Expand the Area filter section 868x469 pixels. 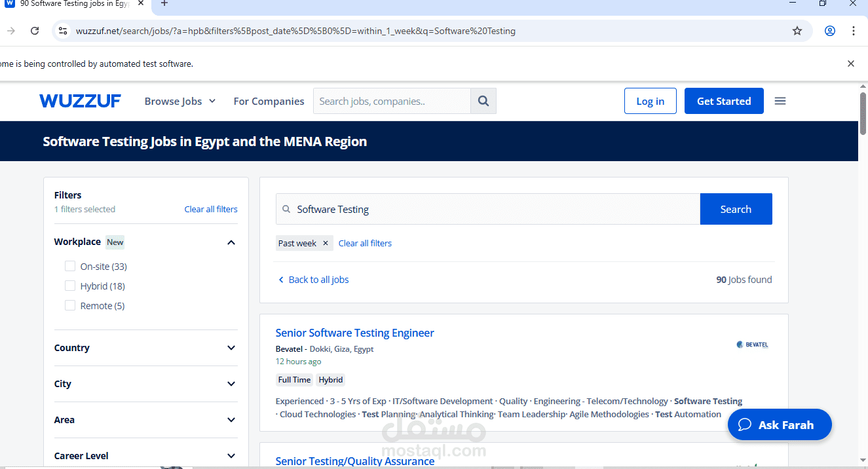231,420
